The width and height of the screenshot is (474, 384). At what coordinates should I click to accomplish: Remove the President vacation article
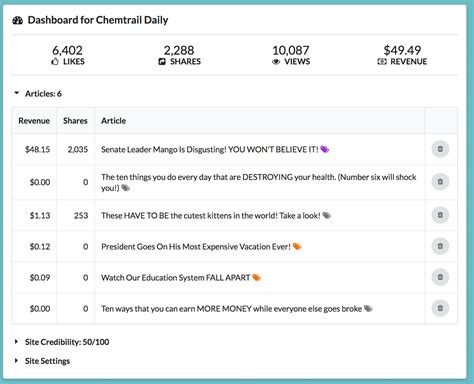tap(440, 246)
